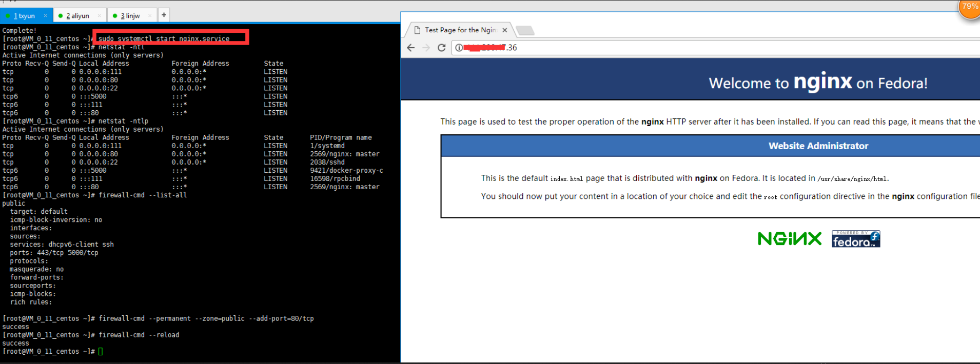Click the browser back arrow
Screen dimensions: 980x364
tap(410, 48)
